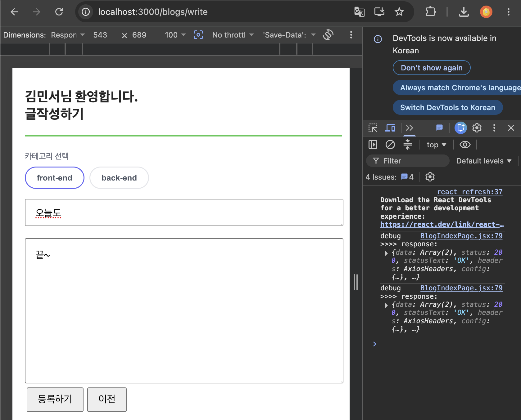The width and height of the screenshot is (521, 420).
Task: Open first BlogIndexPage.jsx:79 link
Action: [x=461, y=236]
